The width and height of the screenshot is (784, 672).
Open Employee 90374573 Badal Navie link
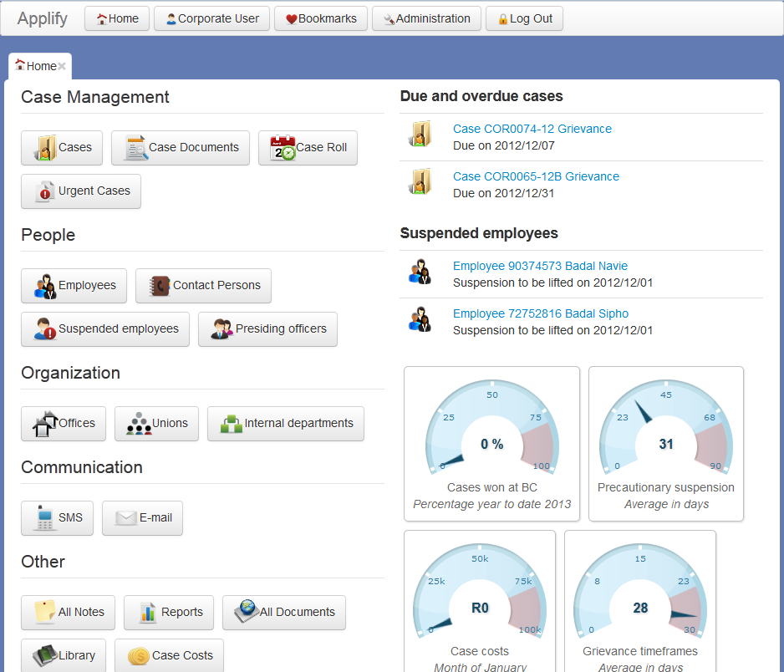(x=540, y=266)
